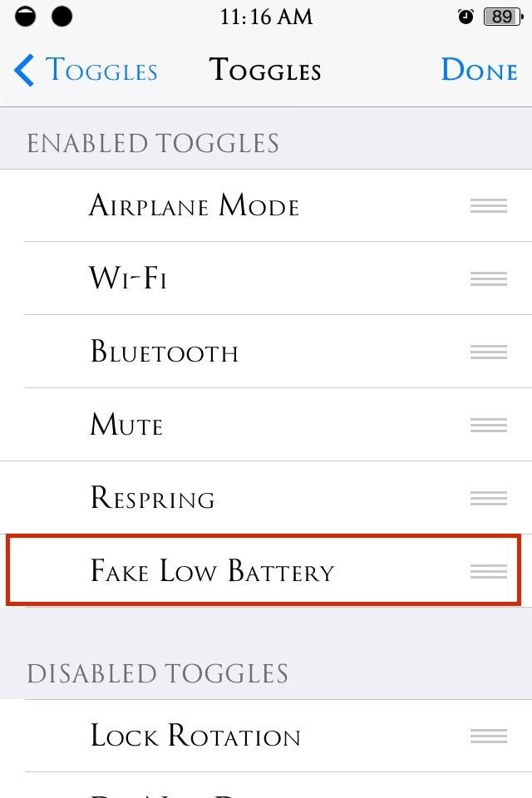Viewport: 532px width, 798px height.
Task: Tap the Mute reorder handle
Action: tap(488, 425)
